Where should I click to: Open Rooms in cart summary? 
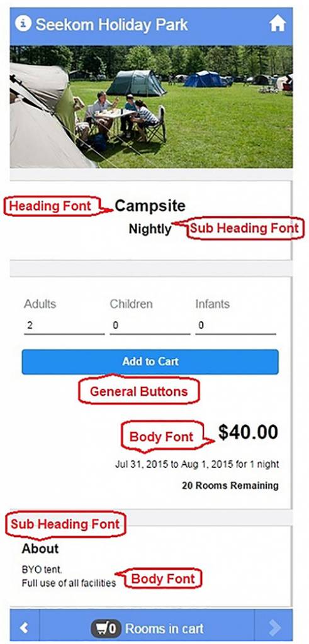pyautogui.click(x=164, y=628)
